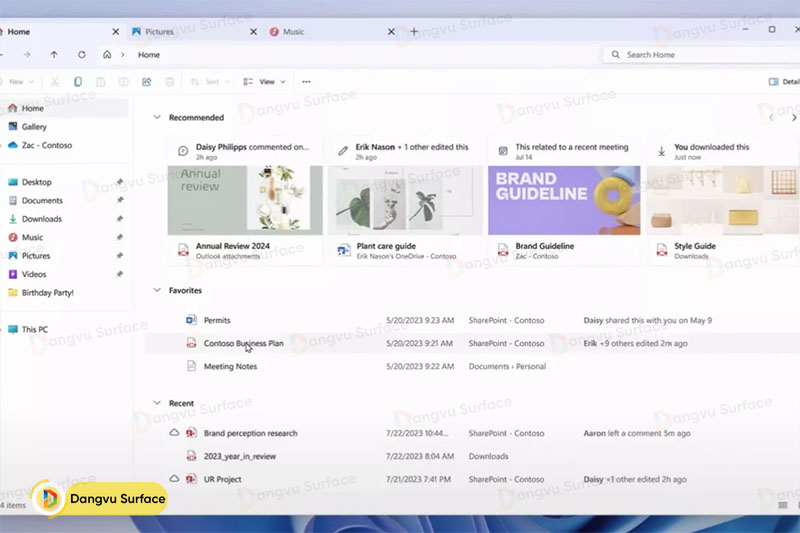The image size is (800, 533).
Task: Open the Style Guide thumbnail
Action: [723, 200]
